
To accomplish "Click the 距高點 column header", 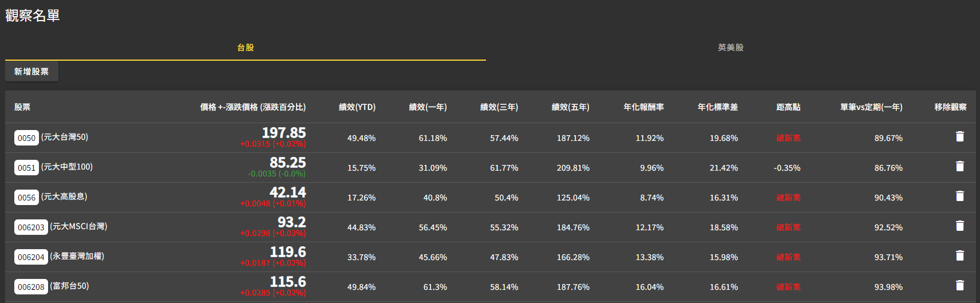I will coord(788,107).
